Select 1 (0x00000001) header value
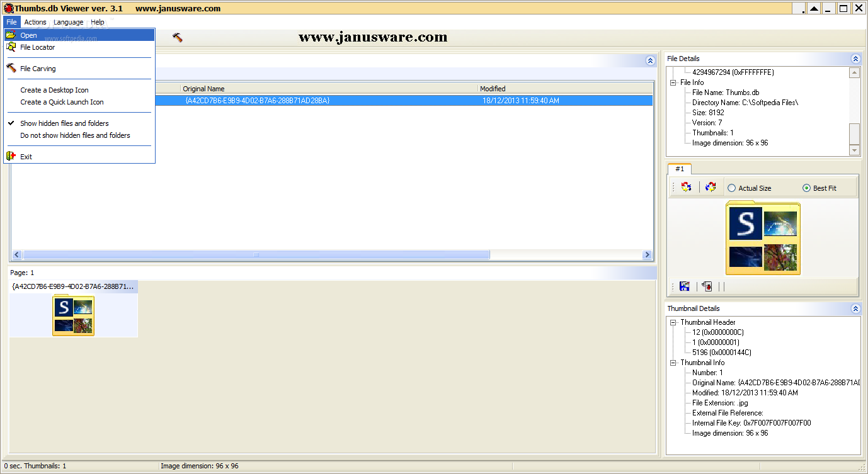The image size is (868, 474). tap(716, 342)
